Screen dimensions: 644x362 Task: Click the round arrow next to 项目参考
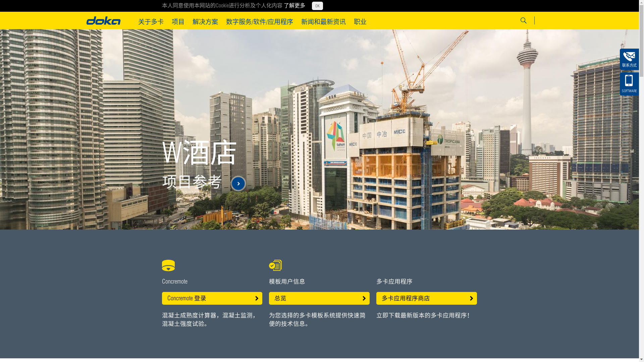pyautogui.click(x=238, y=184)
